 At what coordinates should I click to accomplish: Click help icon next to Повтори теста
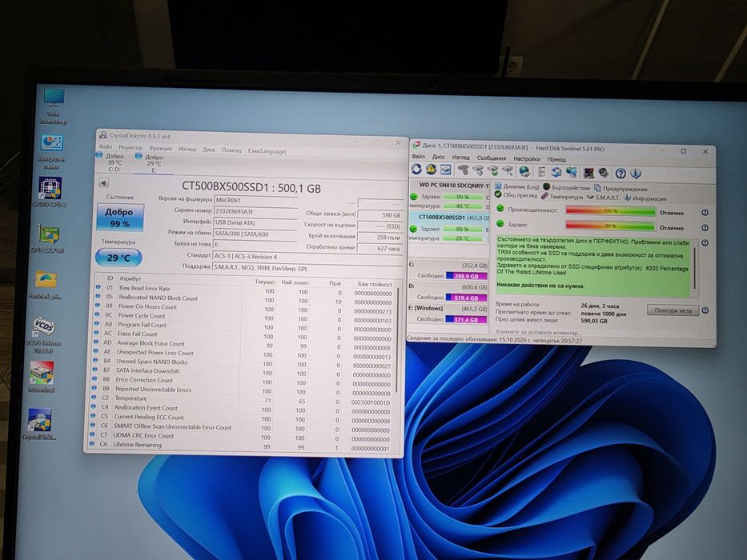705,310
